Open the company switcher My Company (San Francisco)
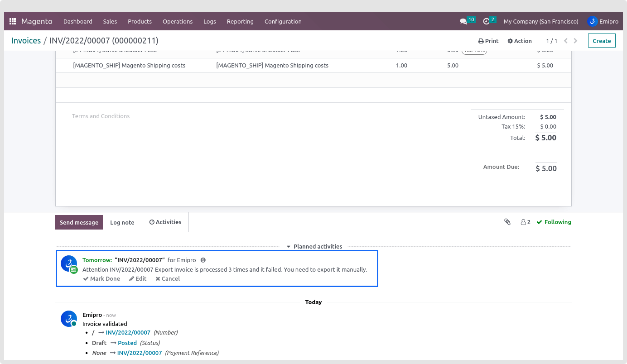This screenshot has height=364, width=627. point(540,21)
